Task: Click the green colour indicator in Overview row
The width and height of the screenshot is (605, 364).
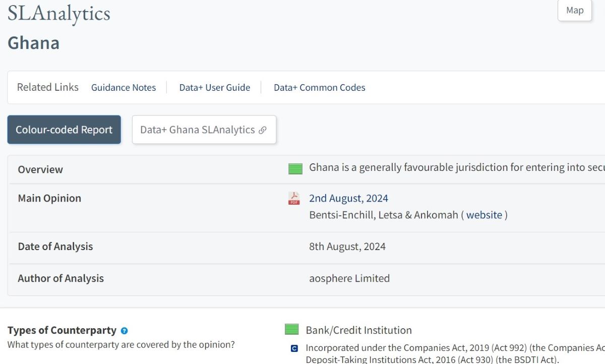Action: [295, 169]
